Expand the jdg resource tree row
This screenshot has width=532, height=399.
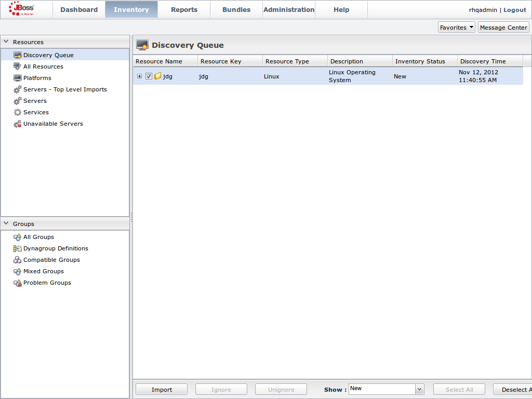[139, 76]
